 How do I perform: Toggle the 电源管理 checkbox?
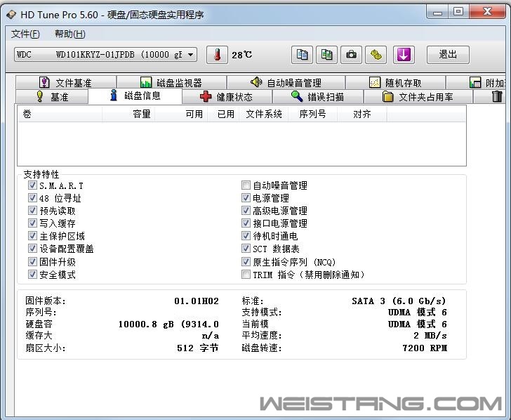coord(246,197)
